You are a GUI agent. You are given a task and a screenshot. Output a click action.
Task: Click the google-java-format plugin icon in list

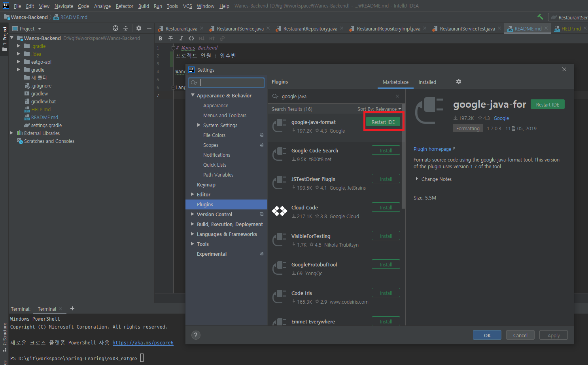[x=280, y=126]
